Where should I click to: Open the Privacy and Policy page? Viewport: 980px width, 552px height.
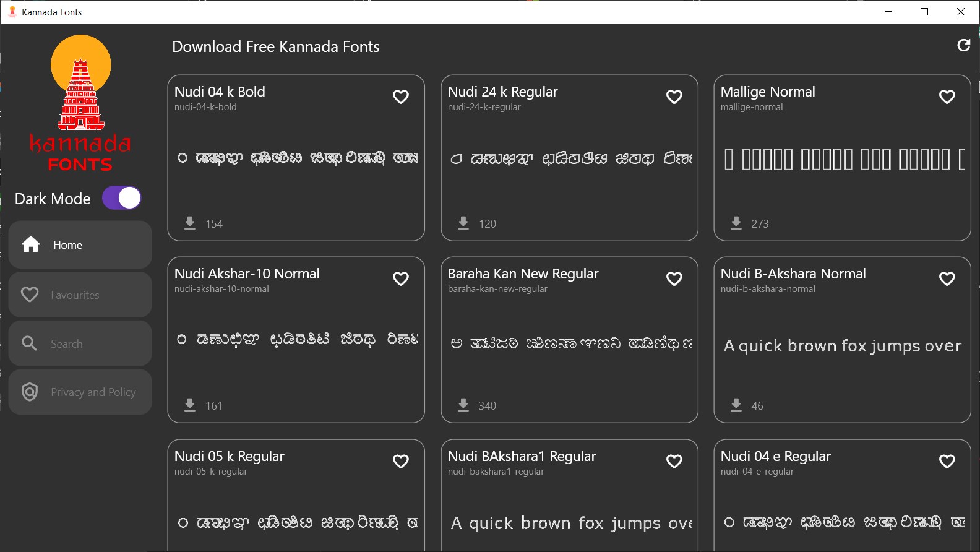click(x=80, y=392)
